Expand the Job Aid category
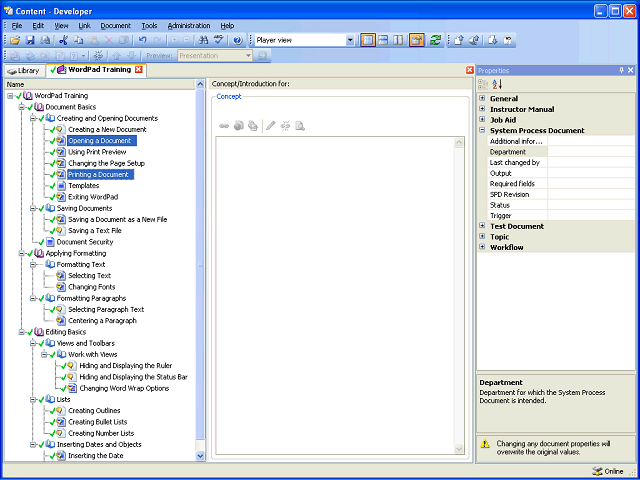640x480 pixels. 482,120
